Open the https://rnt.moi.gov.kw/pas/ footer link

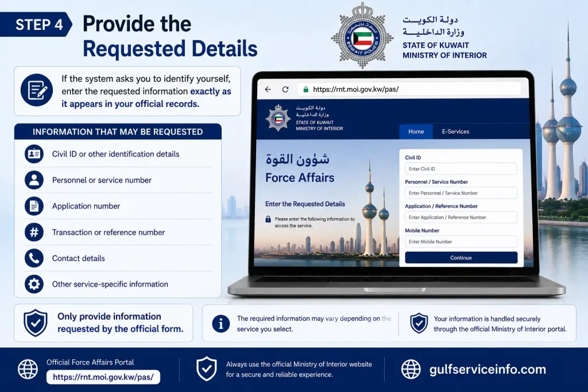103,377
